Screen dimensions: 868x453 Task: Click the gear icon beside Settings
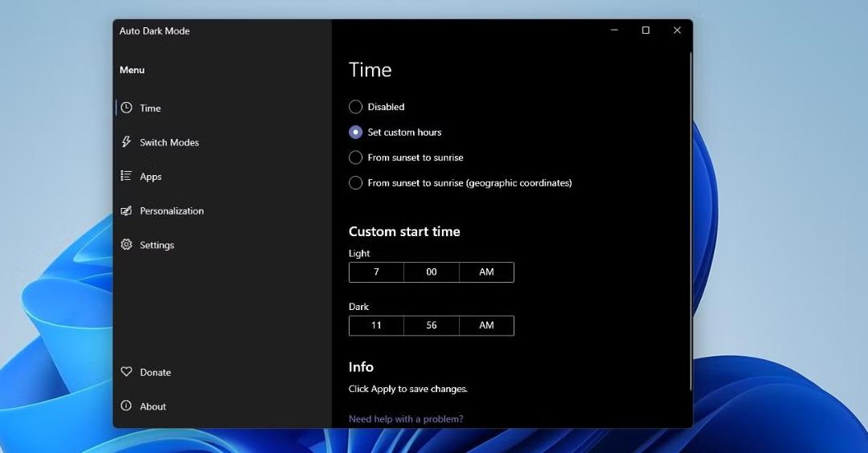[x=126, y=244]
